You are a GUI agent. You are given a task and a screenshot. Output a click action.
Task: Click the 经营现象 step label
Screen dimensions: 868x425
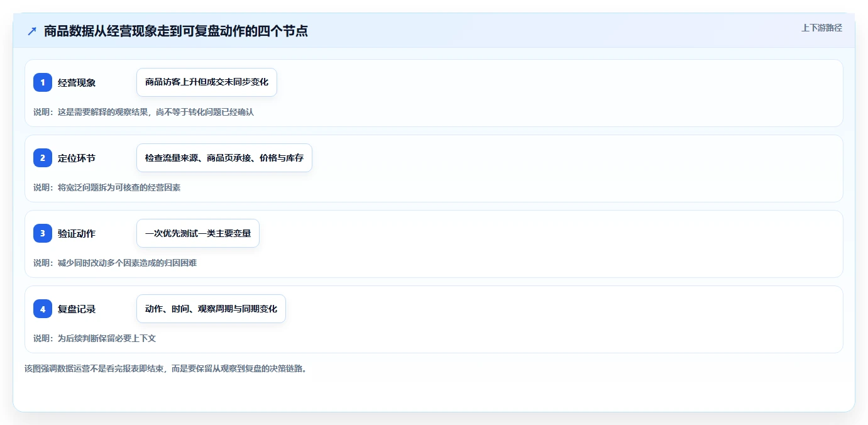point(77,82)
